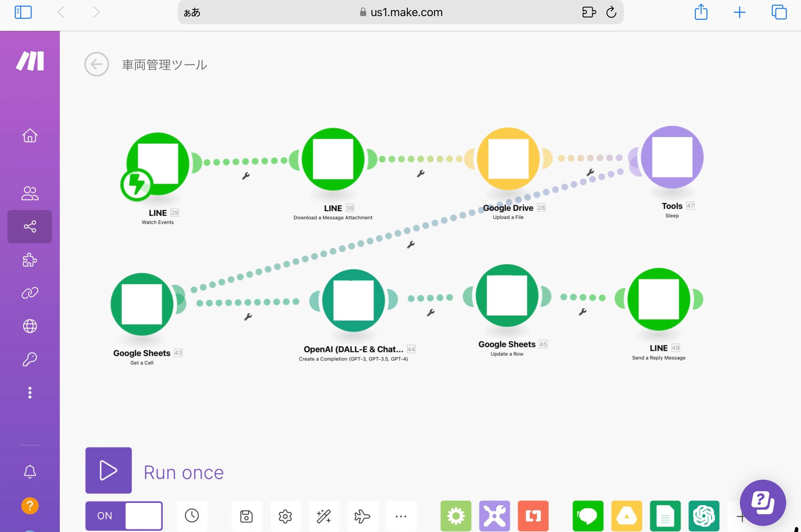
Task: Open Home in the left sidebar
Action: click(x=30, y=136)
